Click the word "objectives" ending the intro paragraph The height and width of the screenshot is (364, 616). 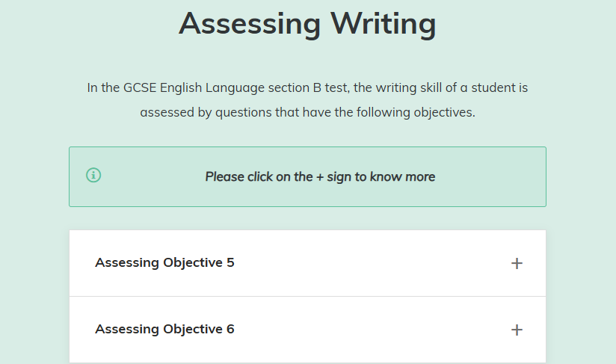coord(445,114)
